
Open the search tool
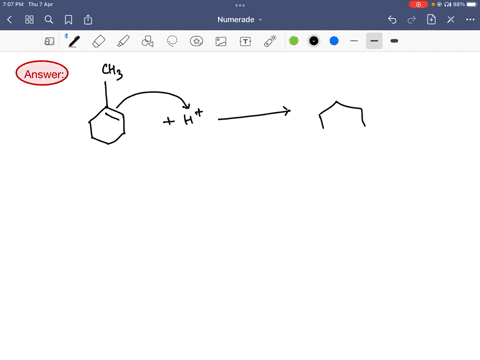click(x=49, y=20)
